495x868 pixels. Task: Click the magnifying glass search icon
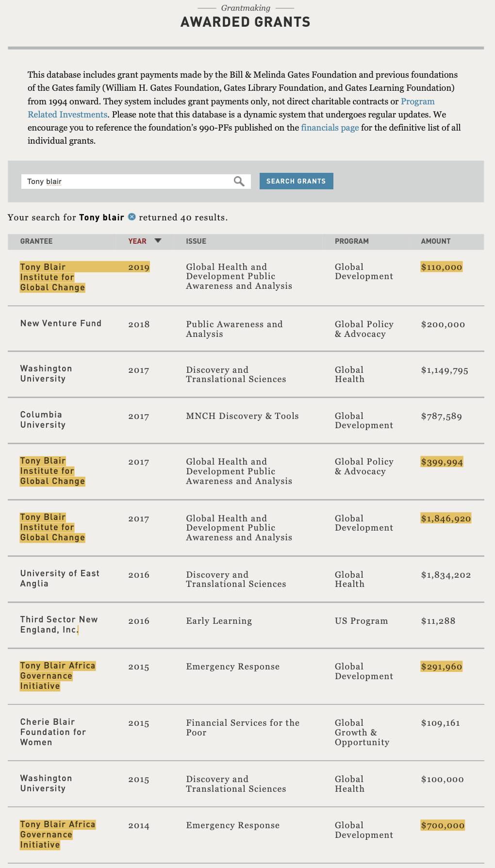239,181
